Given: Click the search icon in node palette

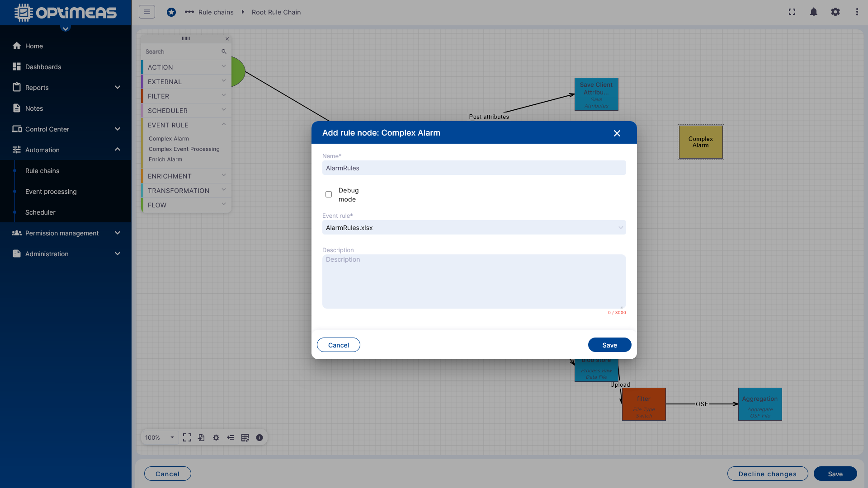Looking at the screenshot, I should click(224, 52).
